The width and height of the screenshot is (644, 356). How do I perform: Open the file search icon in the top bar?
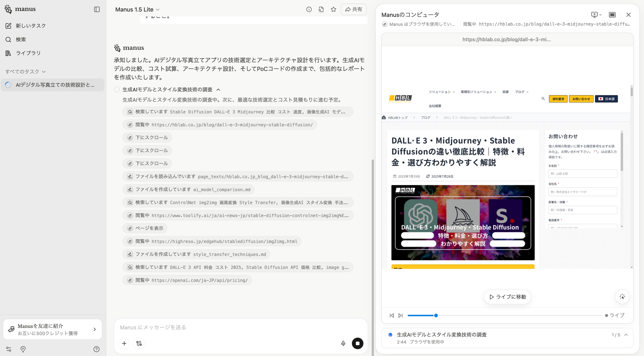pyautogui.click(x=321, y=9)
